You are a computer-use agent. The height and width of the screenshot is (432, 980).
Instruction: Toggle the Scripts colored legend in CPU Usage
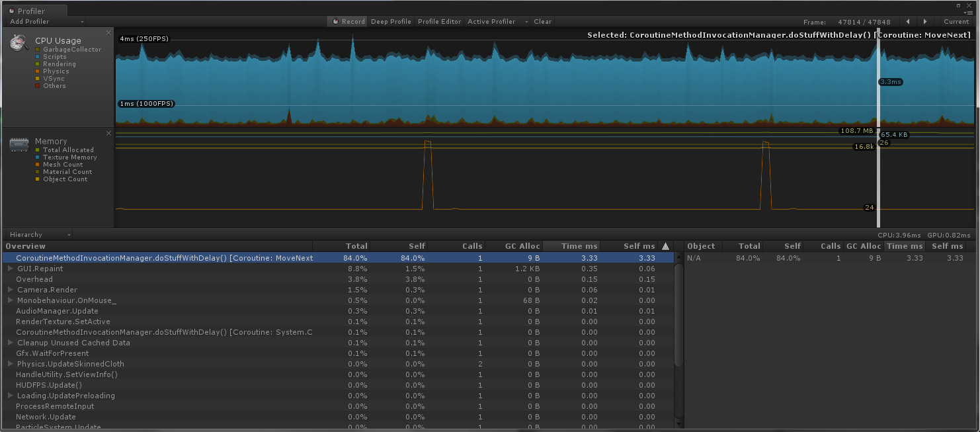click(53, 56)
